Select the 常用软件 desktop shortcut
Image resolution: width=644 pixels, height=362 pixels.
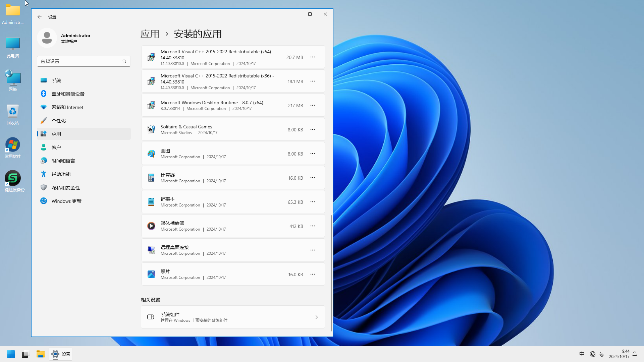[13, 148]
